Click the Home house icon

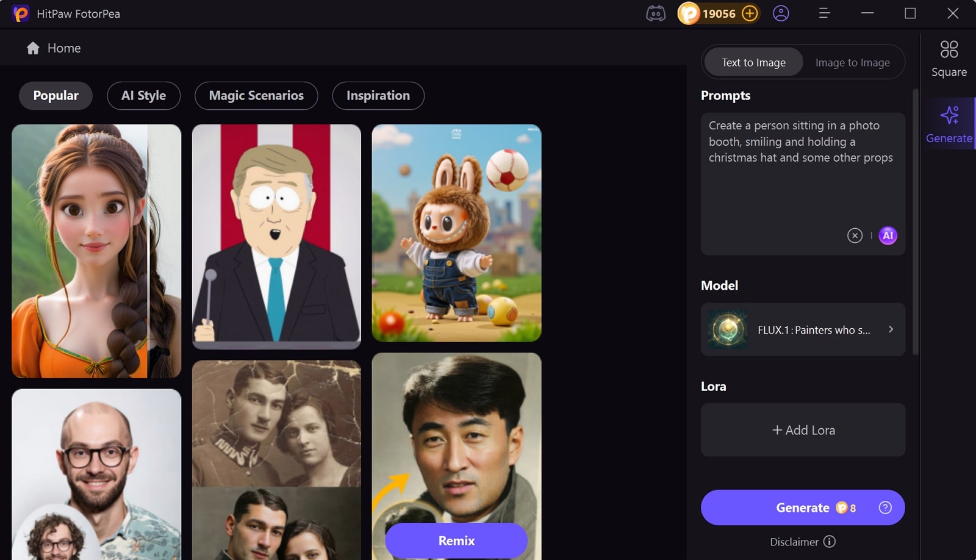click(x=33, y=48)
